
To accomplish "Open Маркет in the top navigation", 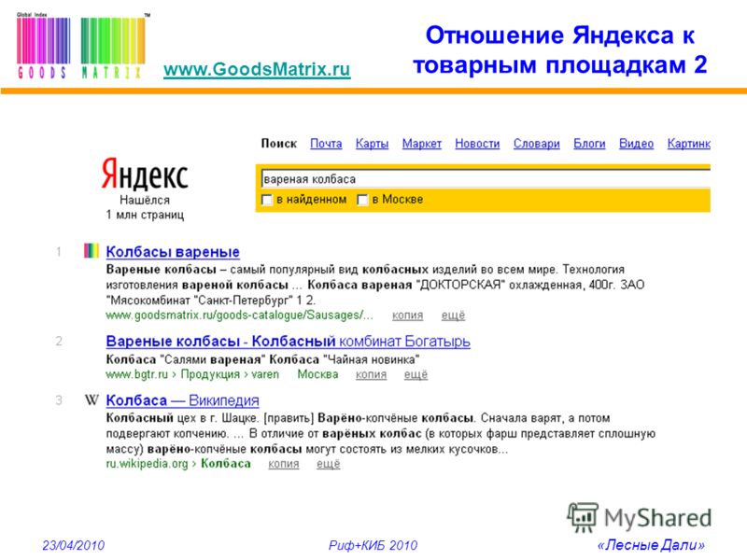I will [x=422, y=144].
